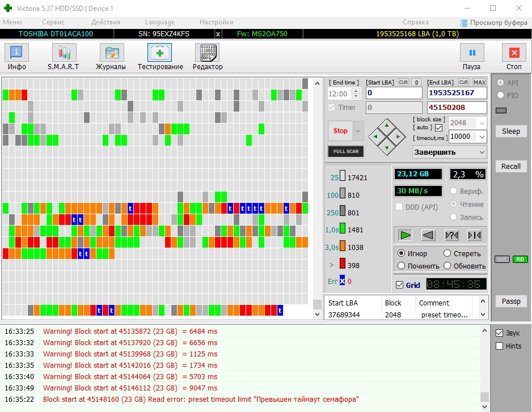
Task: Click the CUR button next to End LBA
Action: click(463, 82)
